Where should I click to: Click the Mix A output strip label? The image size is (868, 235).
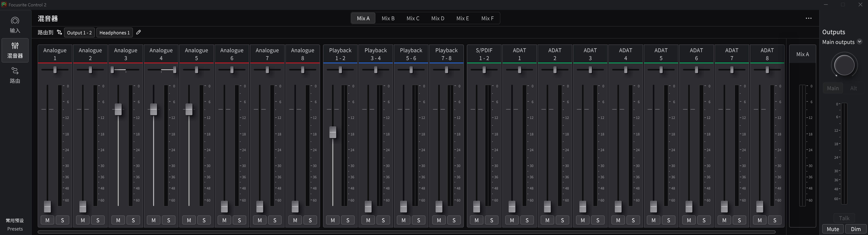[802, 54]
